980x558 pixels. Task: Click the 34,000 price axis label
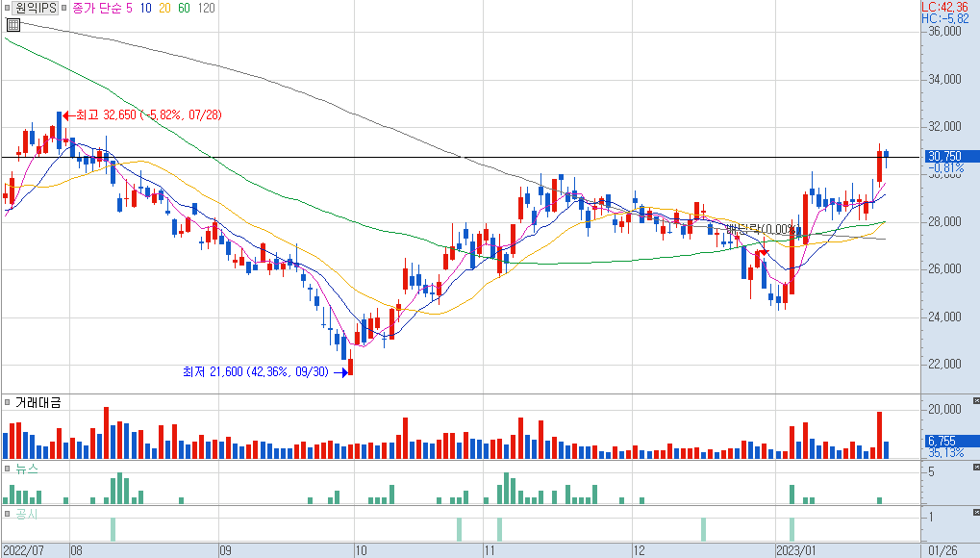[944, 80]
